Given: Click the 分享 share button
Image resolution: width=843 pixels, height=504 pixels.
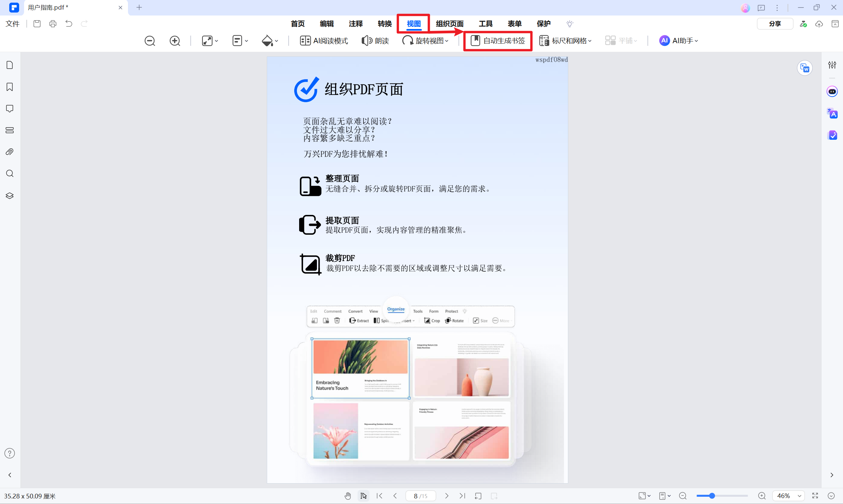Looking at the screenshot, I should pos(775,23).
